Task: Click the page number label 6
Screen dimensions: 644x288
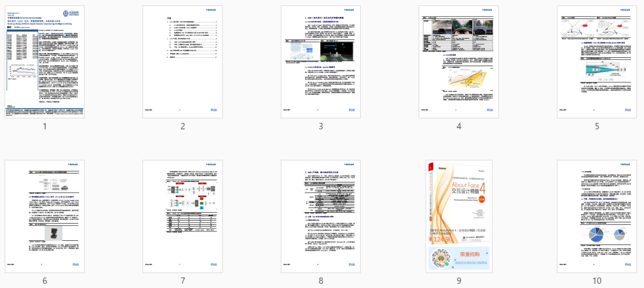Action: [x=45, y=280]
